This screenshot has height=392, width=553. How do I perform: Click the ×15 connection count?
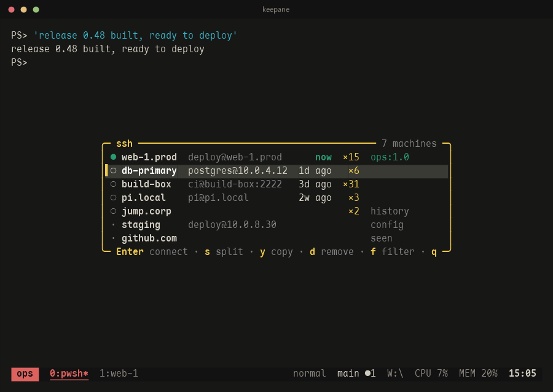[x=351, y=157]
